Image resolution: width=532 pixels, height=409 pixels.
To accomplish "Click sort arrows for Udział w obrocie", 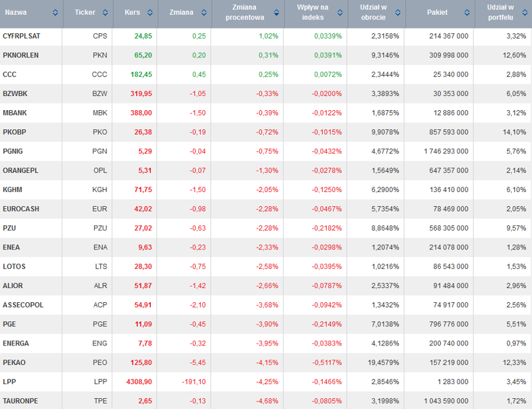I will (398, 13).
